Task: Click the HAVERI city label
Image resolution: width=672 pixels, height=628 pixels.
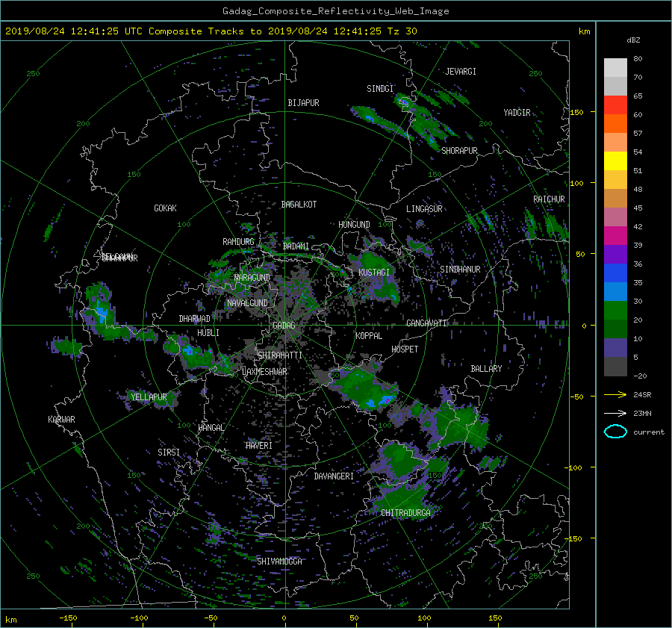Action: [x=259, y=446]
